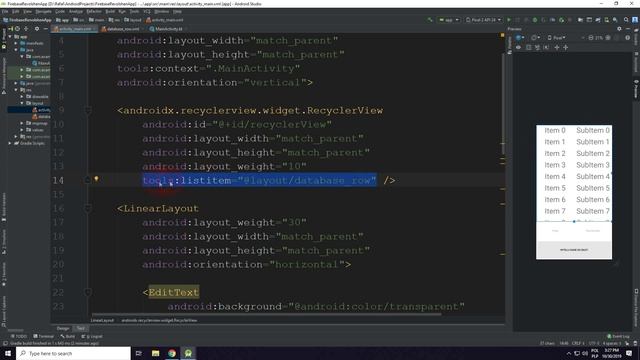The width and height of the screenshot is (640, 360).
Task: Collapse the java folder in Project tree
Action: tap(17, 49)
